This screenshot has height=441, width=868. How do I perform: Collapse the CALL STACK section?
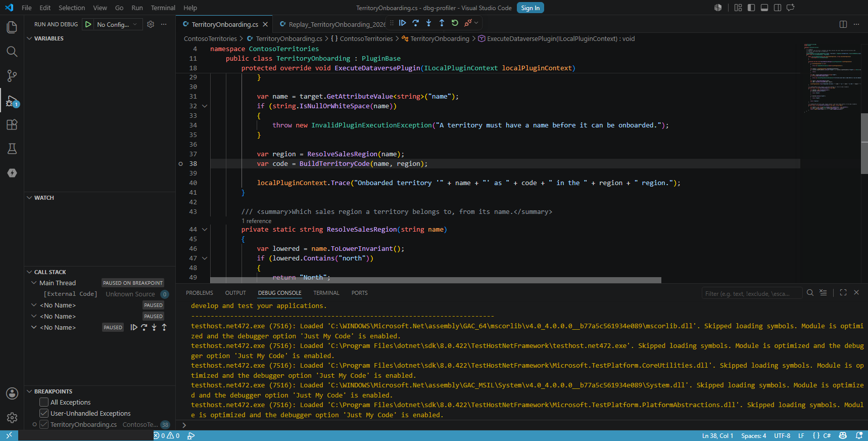[29, 272]
